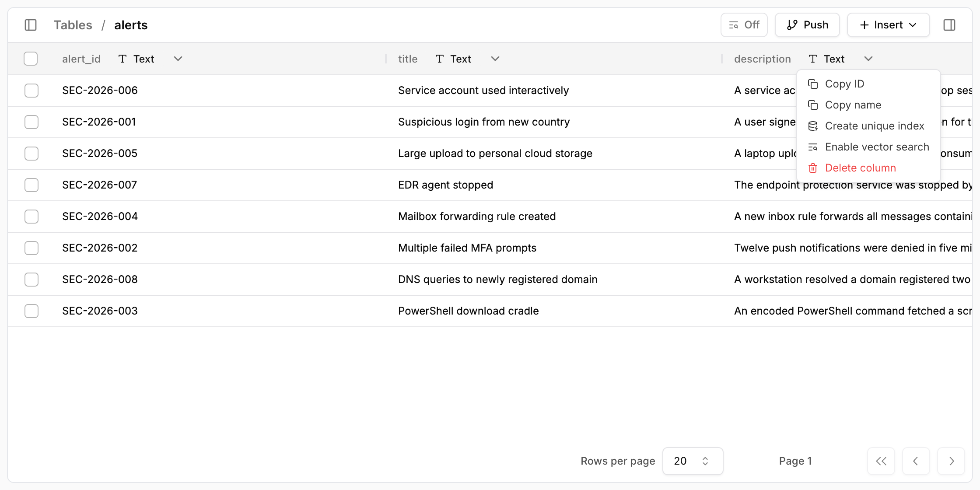This screenshot has width=980, height=490.
Task: Click the 'alerts' breadcrumb title
Action: pyautogui.click(x=131, y=25)
